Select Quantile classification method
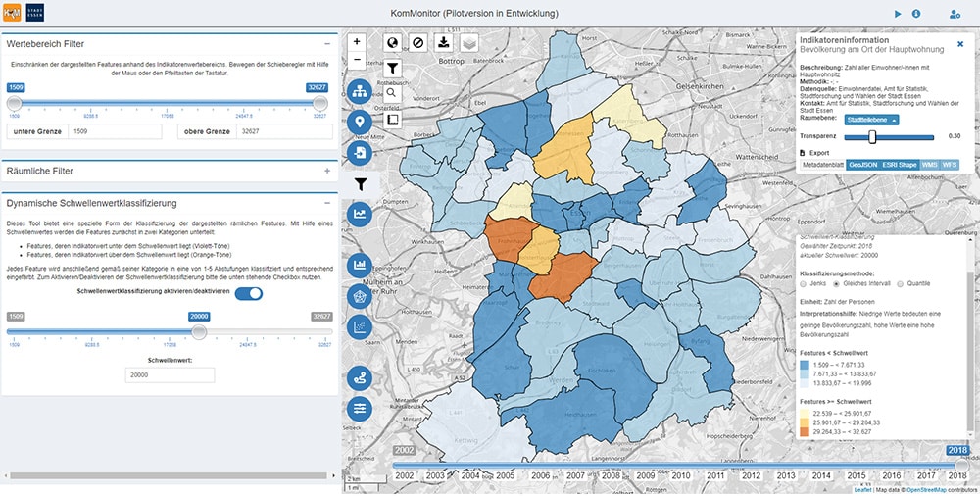This screenshot has height=496, width=980. point(900,284)
